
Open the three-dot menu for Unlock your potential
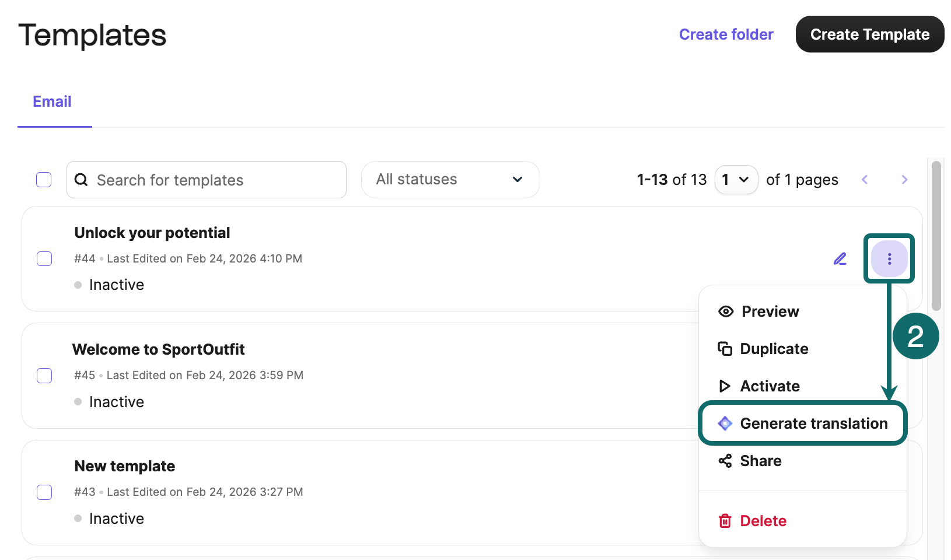tap(889, 258)
